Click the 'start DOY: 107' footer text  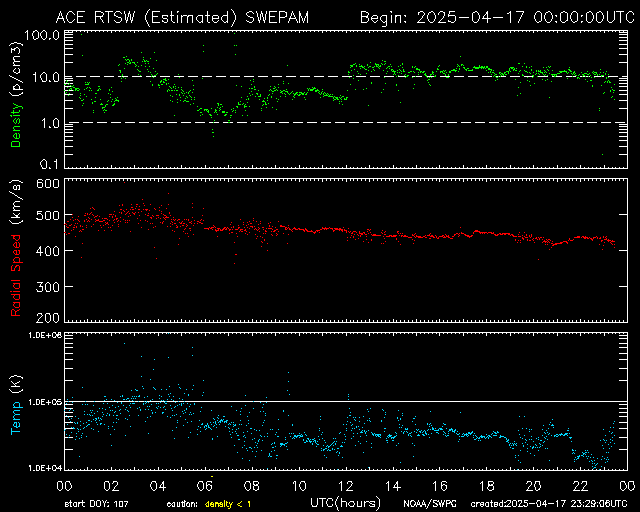tap(96, 504)
